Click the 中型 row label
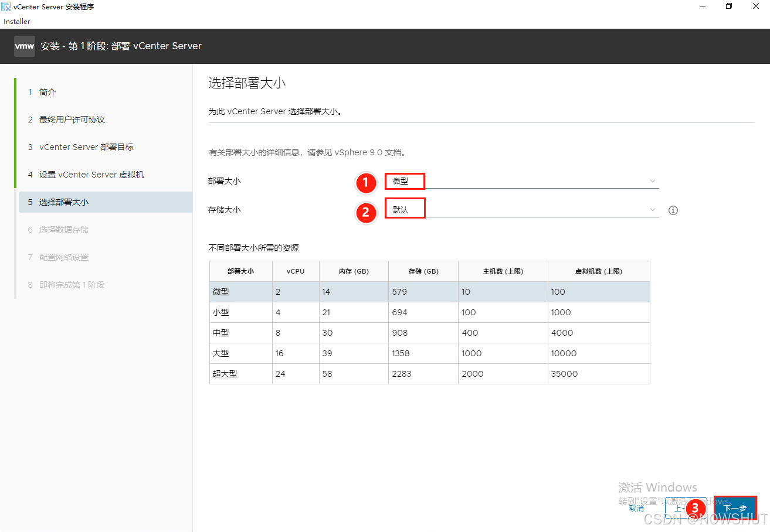Image resolution: width=770 pixels, height=532 pixels. tap(221, 333)
